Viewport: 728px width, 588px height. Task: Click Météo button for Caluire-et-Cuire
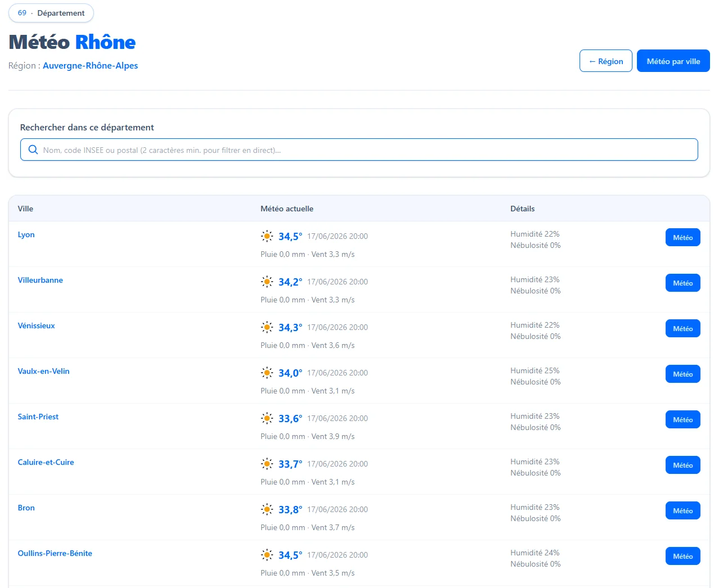point(683,465)
